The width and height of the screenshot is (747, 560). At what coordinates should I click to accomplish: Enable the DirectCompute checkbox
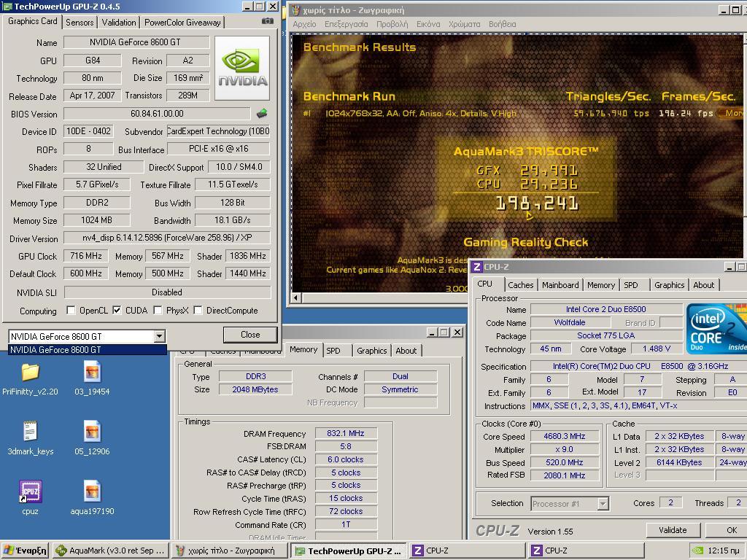point(198,311)
